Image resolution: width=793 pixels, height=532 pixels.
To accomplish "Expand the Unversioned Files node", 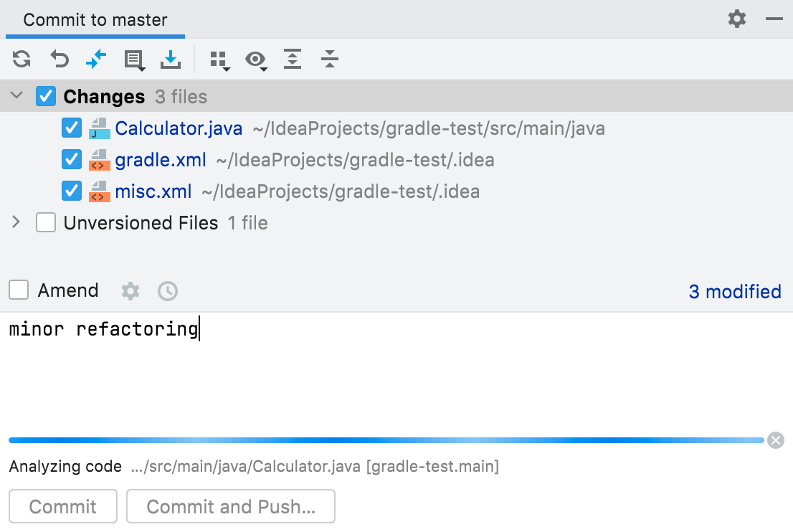I will point(16,222).
